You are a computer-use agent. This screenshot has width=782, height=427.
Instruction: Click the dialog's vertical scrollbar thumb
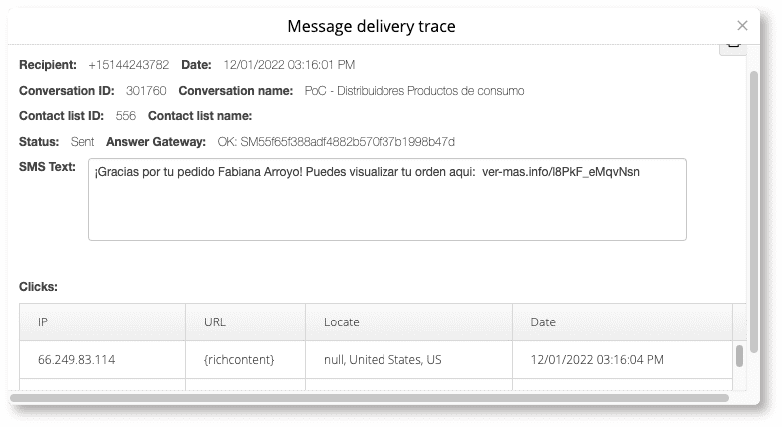coord(754,212)
